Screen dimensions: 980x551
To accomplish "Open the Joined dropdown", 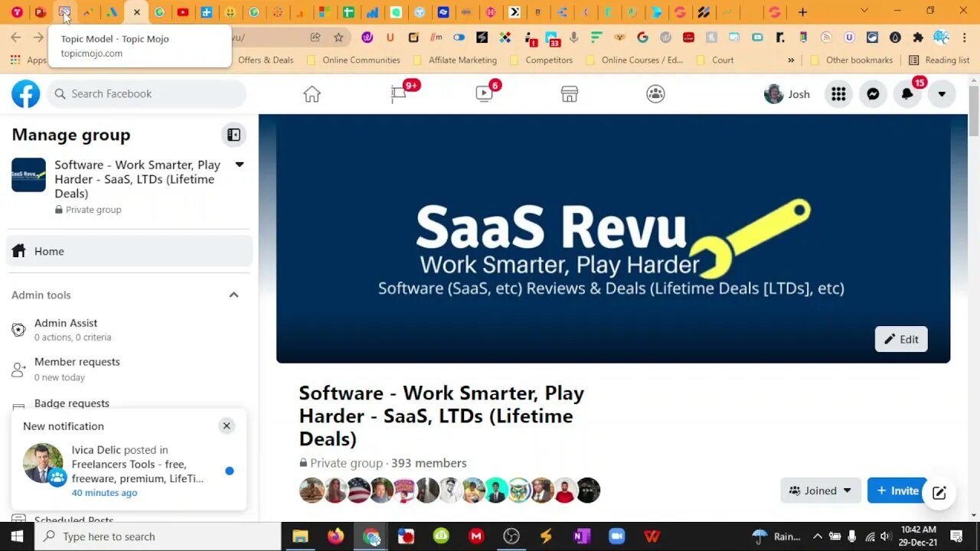I will click(821, 491).
